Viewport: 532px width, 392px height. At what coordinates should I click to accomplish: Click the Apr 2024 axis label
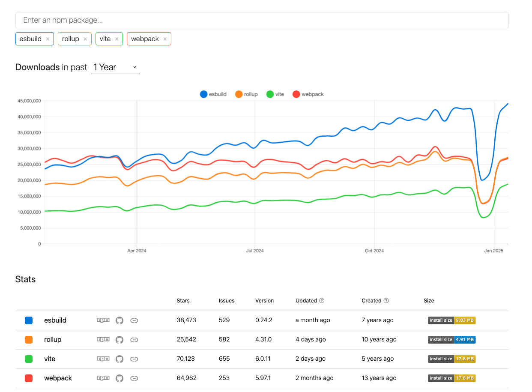[137, 251]
